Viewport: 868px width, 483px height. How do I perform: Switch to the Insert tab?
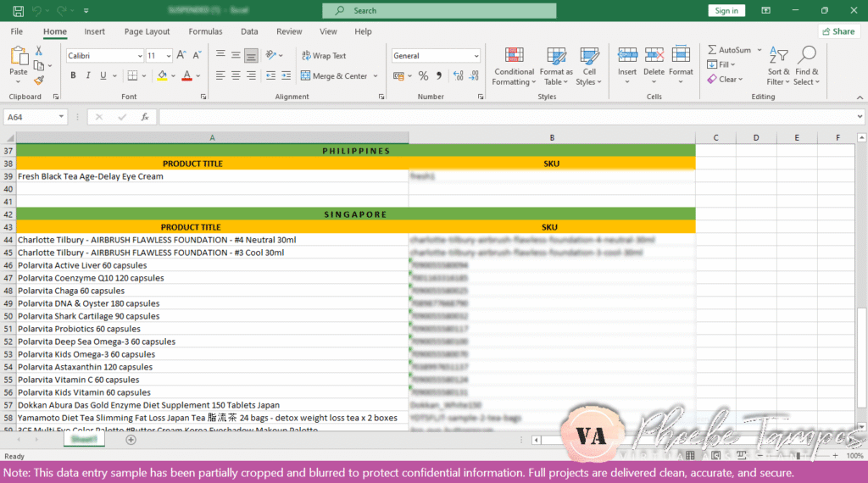point(95,31)
